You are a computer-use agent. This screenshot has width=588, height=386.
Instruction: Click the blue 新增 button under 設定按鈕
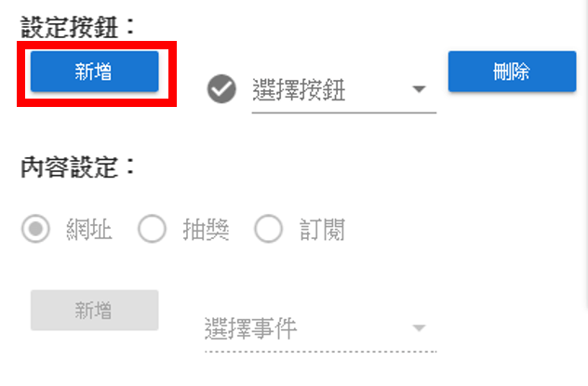95,72
